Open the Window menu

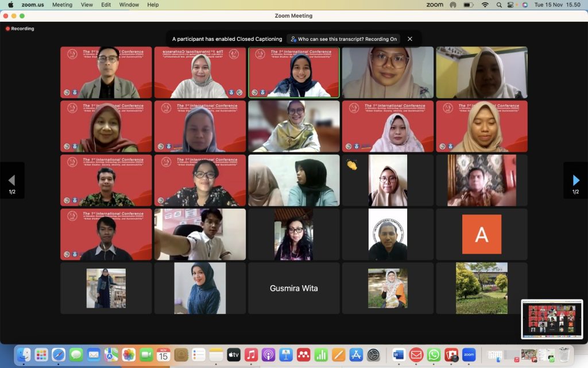pos(129,5)
